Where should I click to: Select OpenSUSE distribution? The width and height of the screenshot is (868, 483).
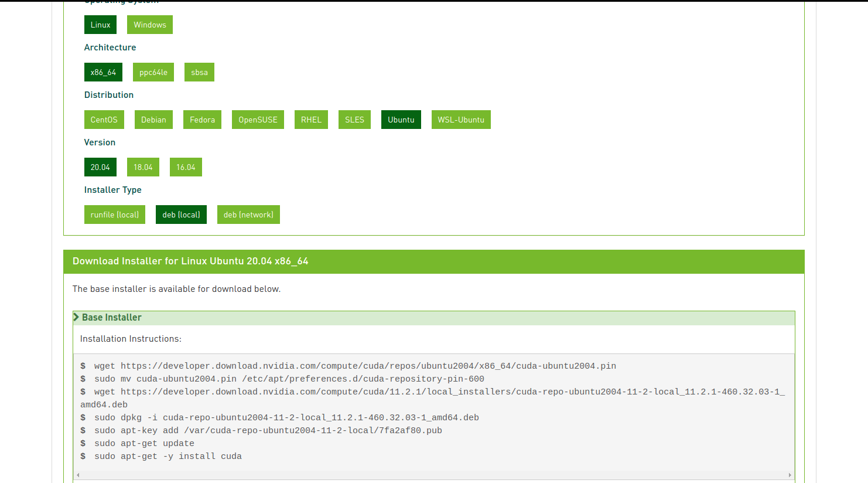pos(258,120)
